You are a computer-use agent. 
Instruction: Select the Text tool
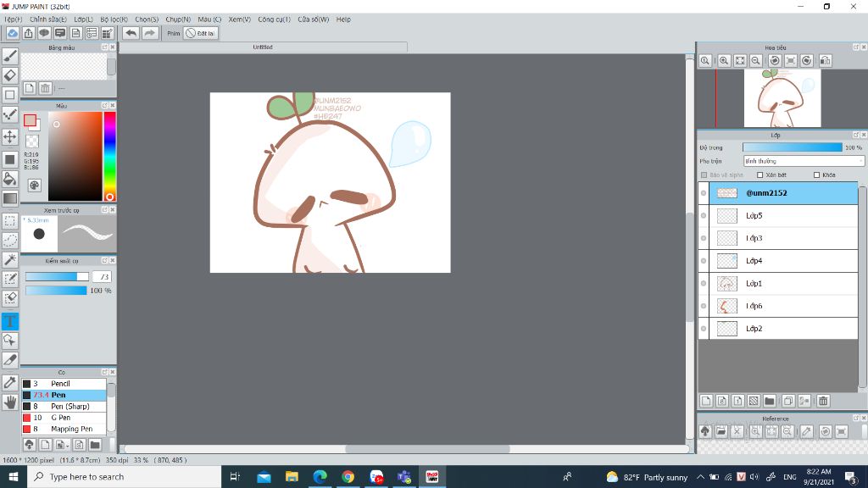tap(10, 321)
